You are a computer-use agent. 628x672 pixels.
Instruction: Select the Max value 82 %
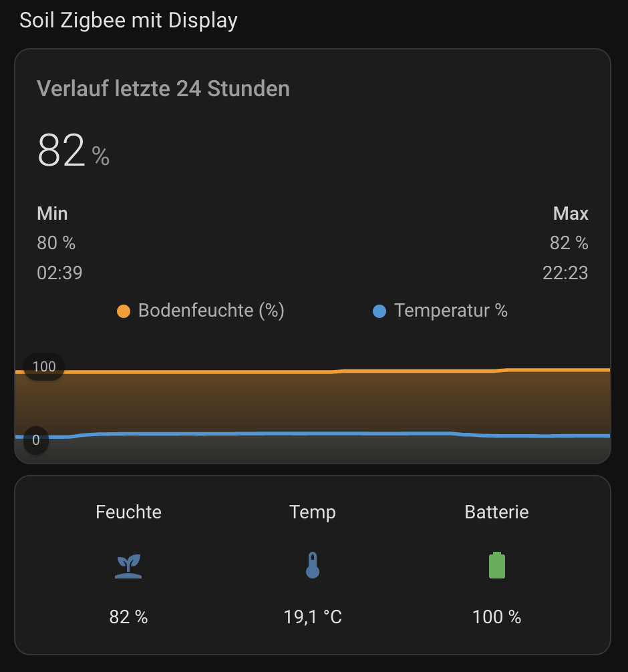coord(569,243)
